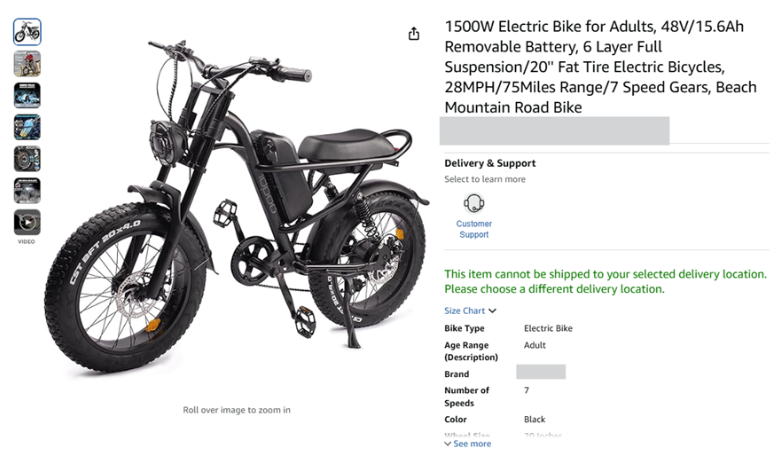
Task: Click the redacted brand value field
Action: click(x=541, y=372)
